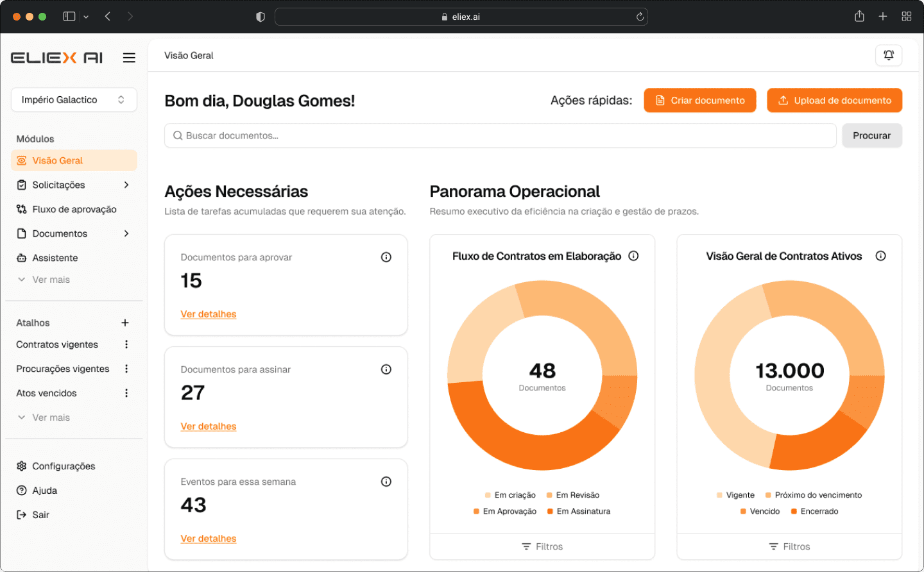
Task: Open the info icon beside Fluxo de Contratos em Elaboração
Action: 633,255
